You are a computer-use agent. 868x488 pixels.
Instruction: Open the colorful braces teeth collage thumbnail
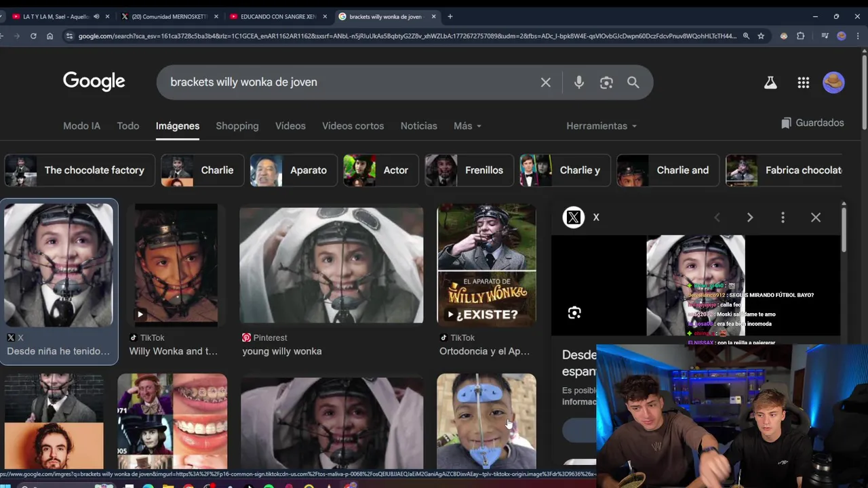tap(172, 422)
